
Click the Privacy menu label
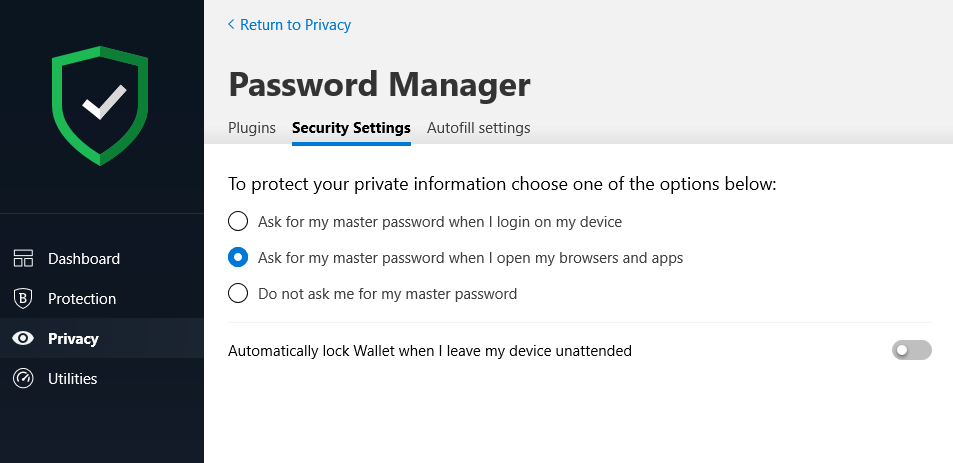click(x=73, y=339)
